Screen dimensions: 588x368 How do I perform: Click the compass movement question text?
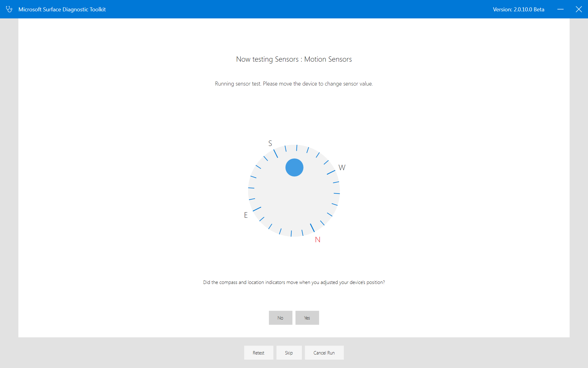[294, 282]
